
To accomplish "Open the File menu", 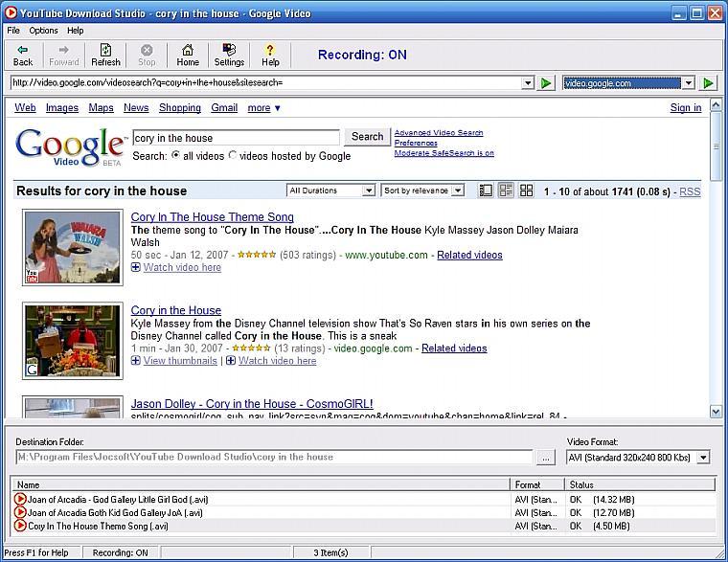I will (x=13, y=31).
